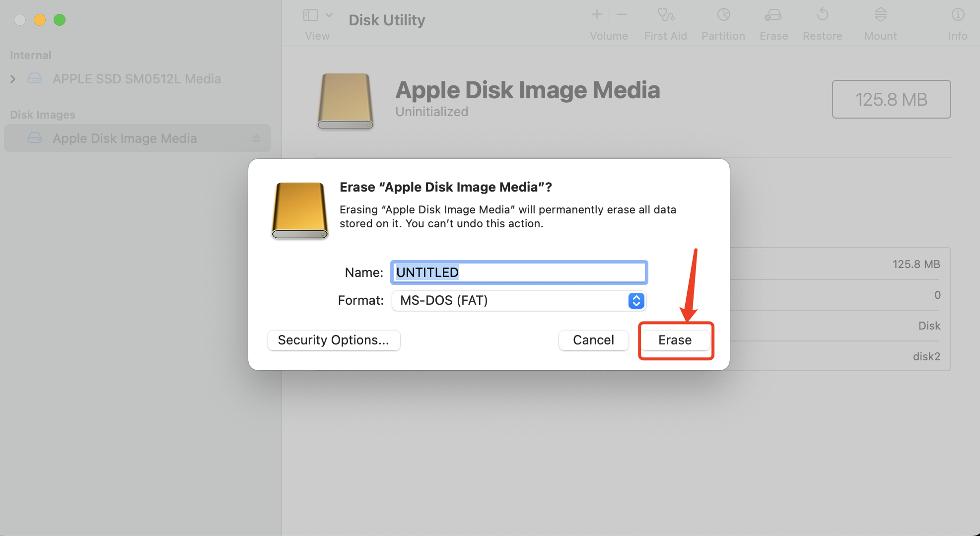The image size is (980, 536).
Task: Edit the Name field labeled UNTITLED
Action: (518, 272)
